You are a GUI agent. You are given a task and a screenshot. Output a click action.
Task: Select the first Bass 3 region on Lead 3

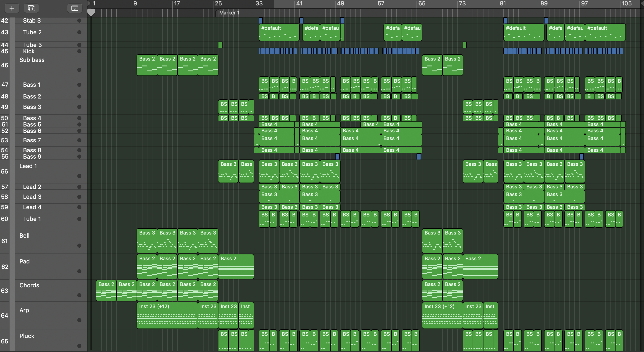point(279,197)
